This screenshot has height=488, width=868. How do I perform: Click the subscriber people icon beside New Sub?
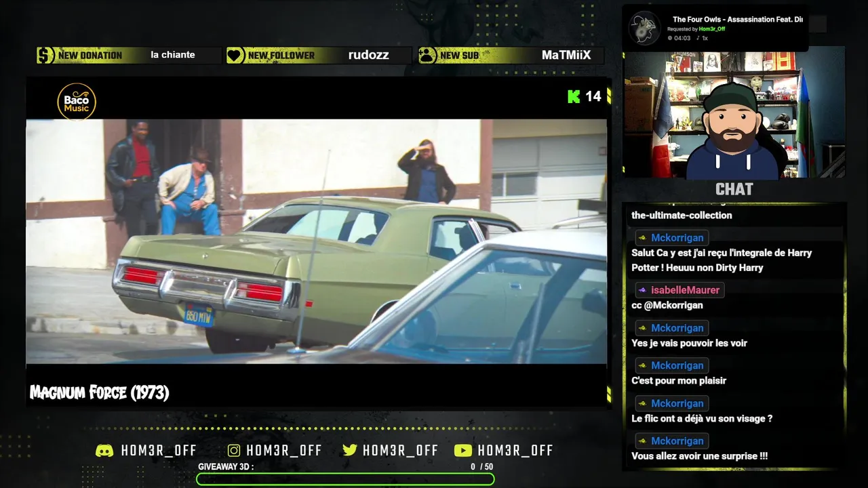tap(427, 55)
